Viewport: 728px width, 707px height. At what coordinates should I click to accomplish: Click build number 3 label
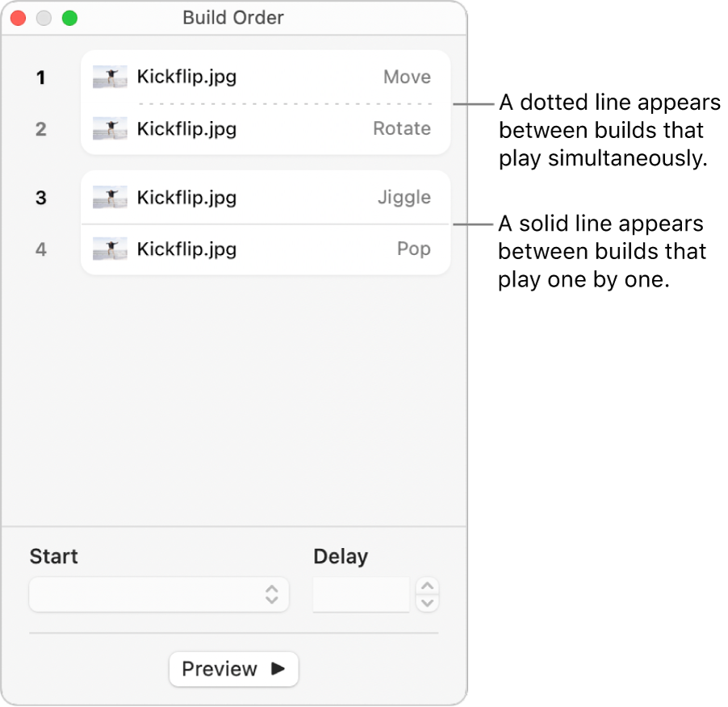41,199
